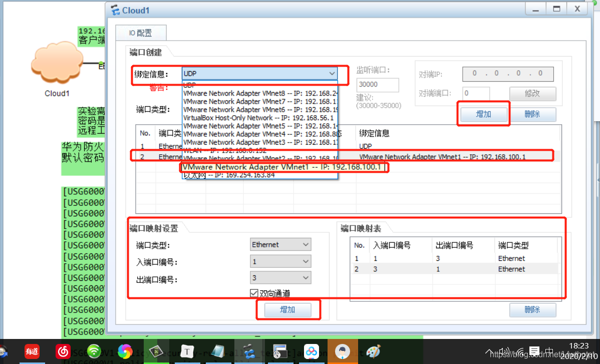This screenshot has height=364, width=600.
Task: Choose VMware Network Adapter VMnet1 192.168.100.1 option
Action: click(x=283, y=167)
